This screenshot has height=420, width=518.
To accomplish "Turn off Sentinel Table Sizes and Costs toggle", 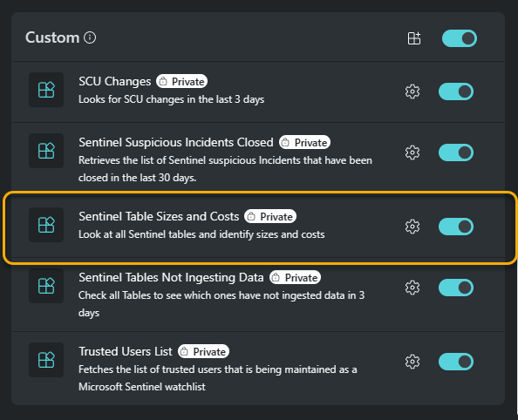I will point(456,227).
